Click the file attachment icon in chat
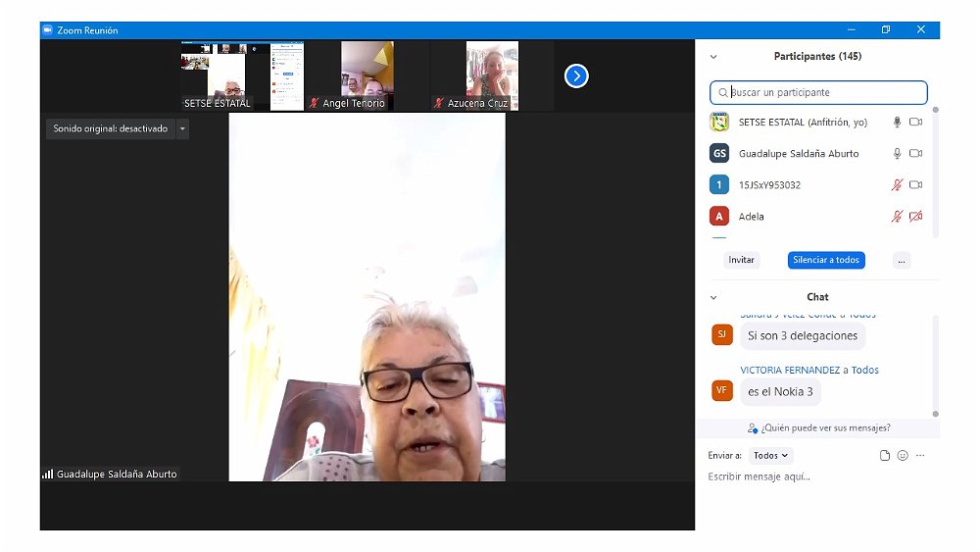This screenshot has height=552, width=980. point(885,456)
